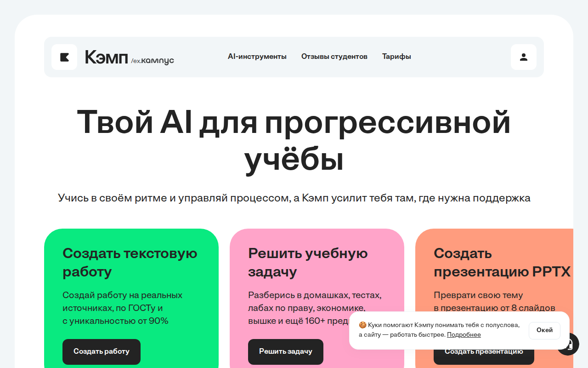
Task: Click the text Преврати свою тему в презентацию
Action: tap(495, 301)
